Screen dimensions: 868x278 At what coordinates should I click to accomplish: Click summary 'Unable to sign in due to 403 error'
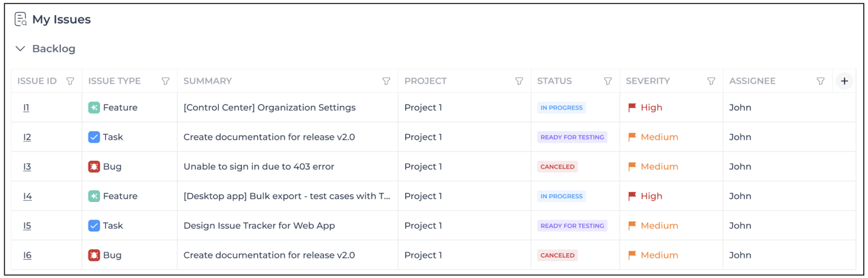[x=259, y=167]
